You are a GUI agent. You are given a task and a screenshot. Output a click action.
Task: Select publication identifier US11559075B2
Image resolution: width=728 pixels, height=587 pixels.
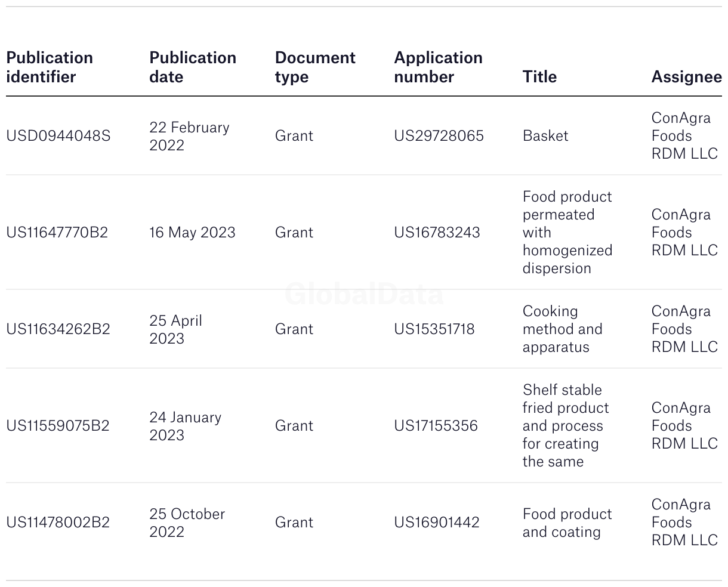point(58,426)
